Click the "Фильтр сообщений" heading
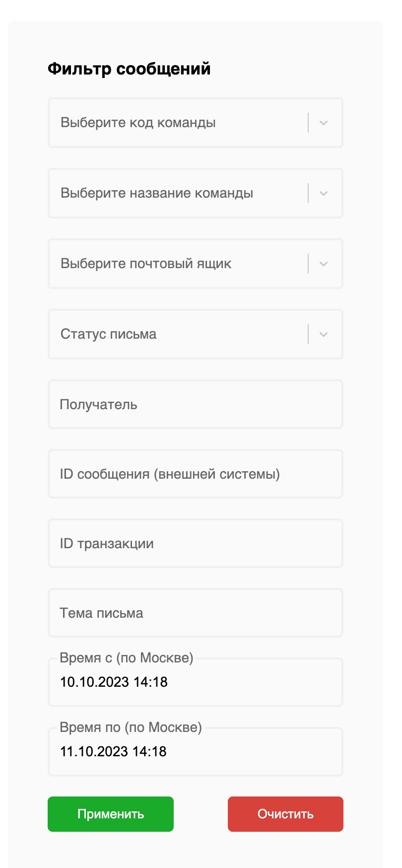The image size is (402, 868). coord(129,69)
